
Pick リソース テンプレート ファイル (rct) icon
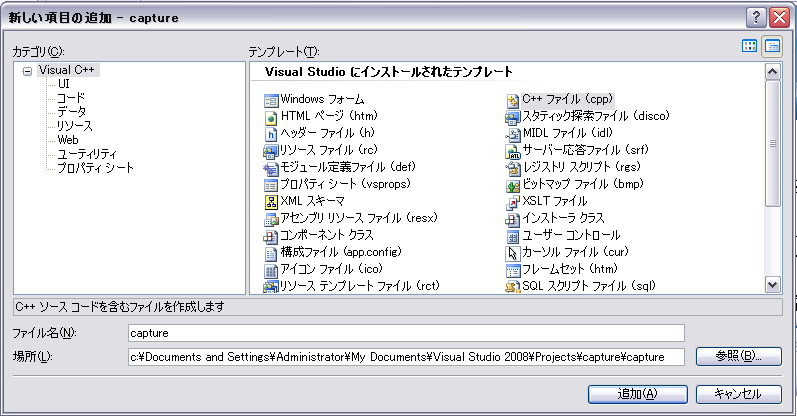(270, 287)
